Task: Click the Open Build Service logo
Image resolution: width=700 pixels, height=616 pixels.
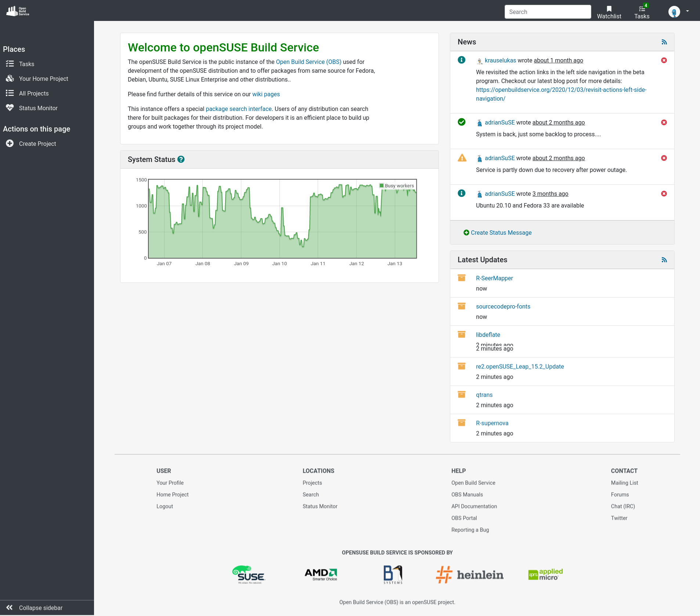Action: 17,11
